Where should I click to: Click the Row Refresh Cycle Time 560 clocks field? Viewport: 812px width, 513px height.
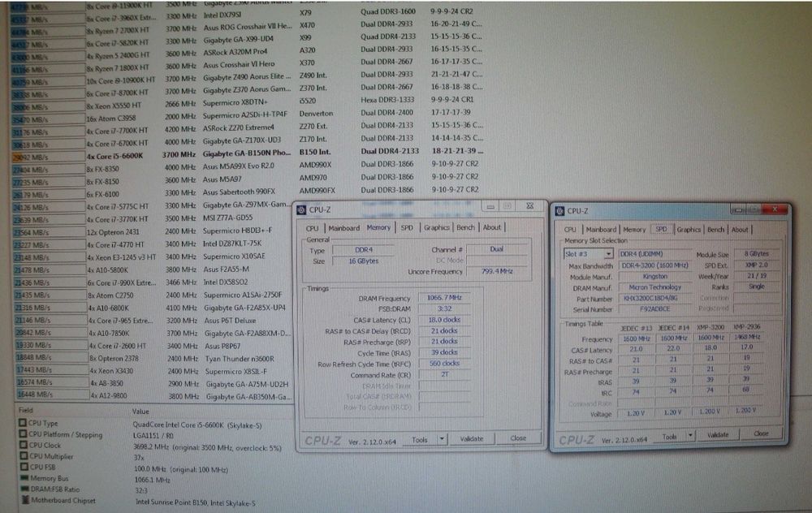444,364
